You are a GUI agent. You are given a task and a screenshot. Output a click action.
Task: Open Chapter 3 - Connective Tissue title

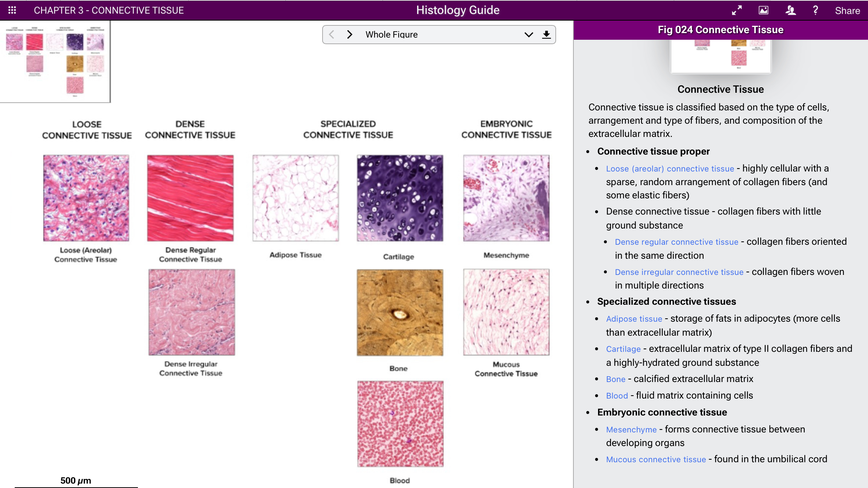(x=108, y=10)
